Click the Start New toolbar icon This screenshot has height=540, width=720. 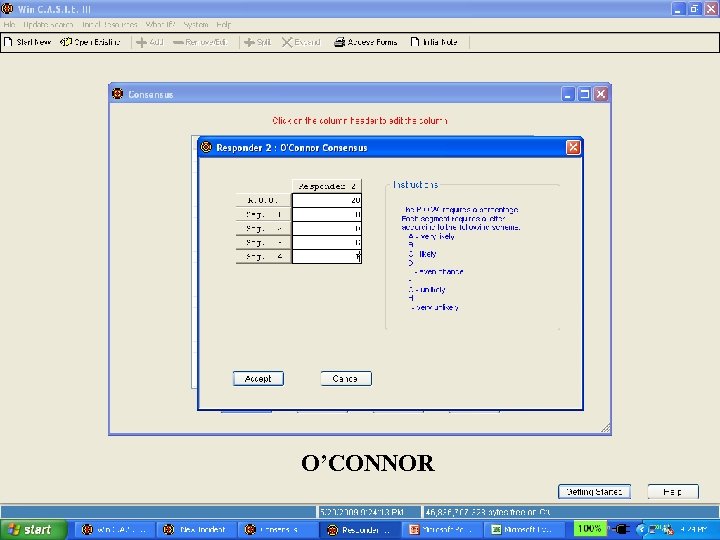click(x=8, y=42)
